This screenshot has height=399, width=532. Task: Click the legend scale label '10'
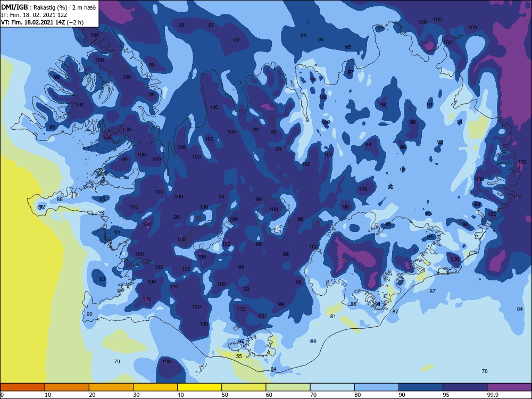(48, 395)
